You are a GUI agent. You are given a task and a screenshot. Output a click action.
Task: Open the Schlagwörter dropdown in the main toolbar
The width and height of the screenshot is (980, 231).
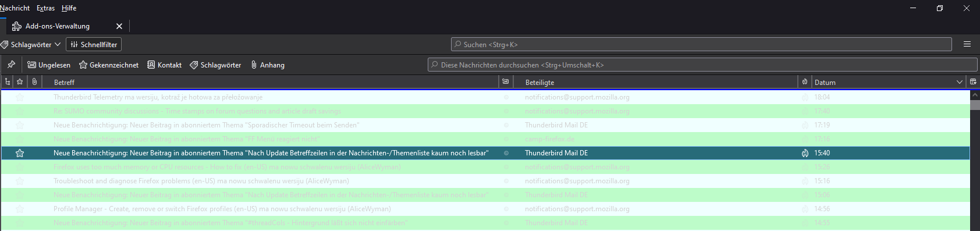click(x=31, y=44)
